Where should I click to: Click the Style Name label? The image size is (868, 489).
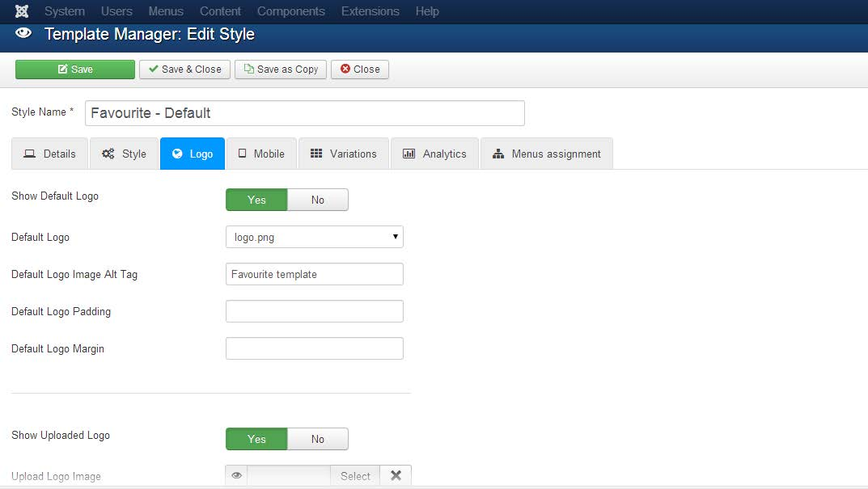pos(43,112)
